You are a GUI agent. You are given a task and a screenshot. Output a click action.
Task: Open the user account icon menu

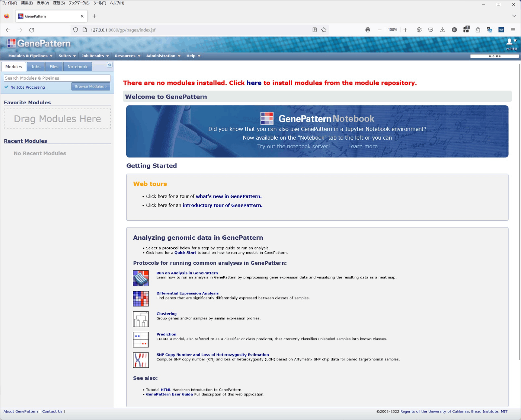tap(511, 42)
